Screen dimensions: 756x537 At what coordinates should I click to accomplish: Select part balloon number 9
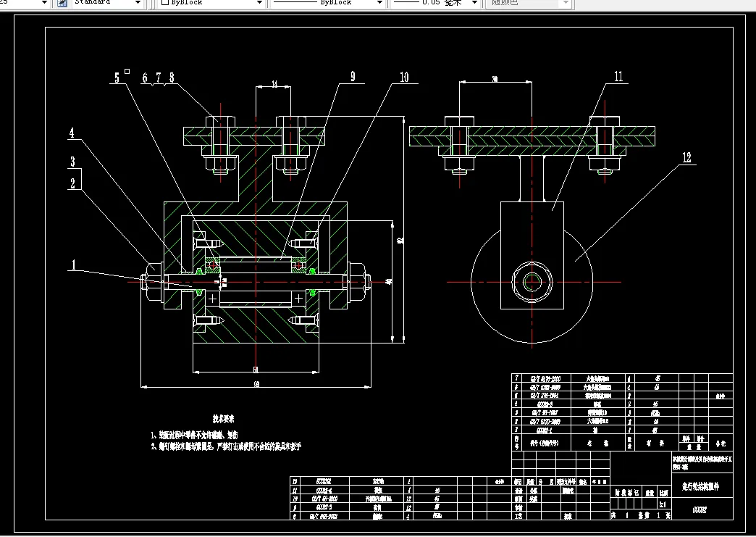353,77
